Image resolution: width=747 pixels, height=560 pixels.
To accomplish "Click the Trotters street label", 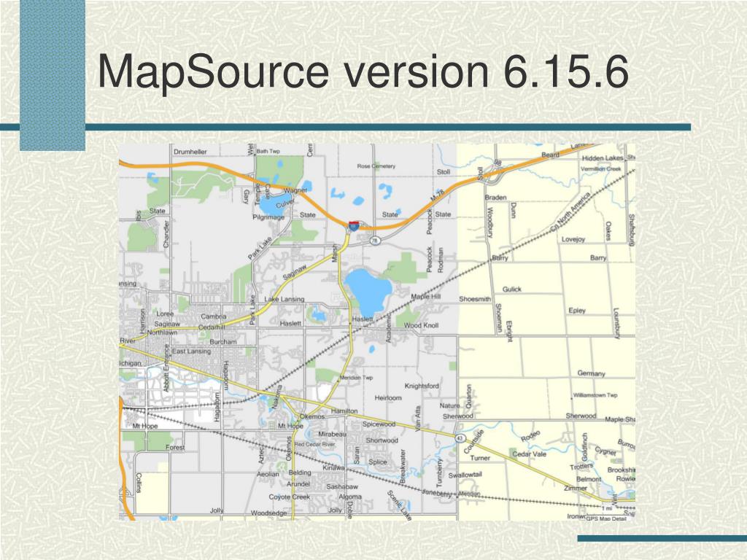I will click(581, 466).
